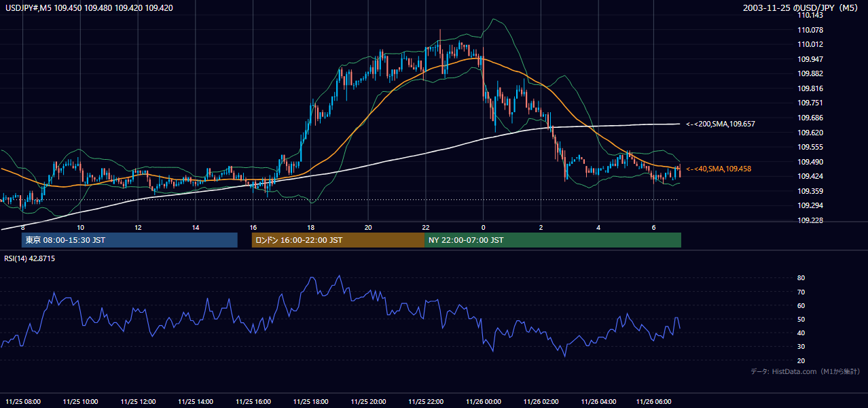Click the RSI axis level 50
868x408 pixels.
click(801, 319)
